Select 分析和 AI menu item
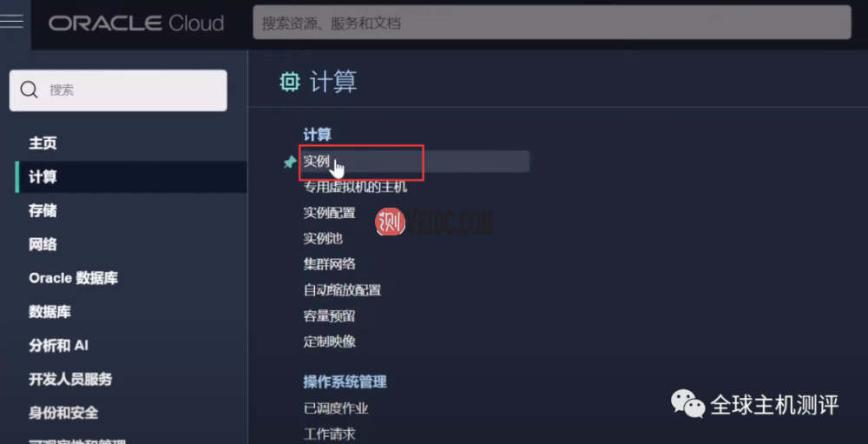This screenshot has width=868, height=444. pos(58,345)
